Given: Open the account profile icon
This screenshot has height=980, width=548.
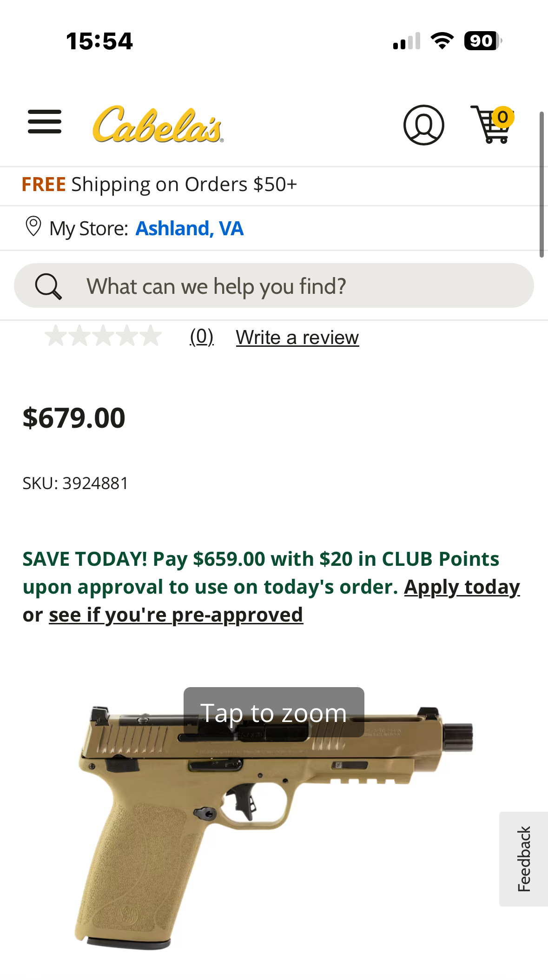Looking at the screenshot, I should 423,125.
